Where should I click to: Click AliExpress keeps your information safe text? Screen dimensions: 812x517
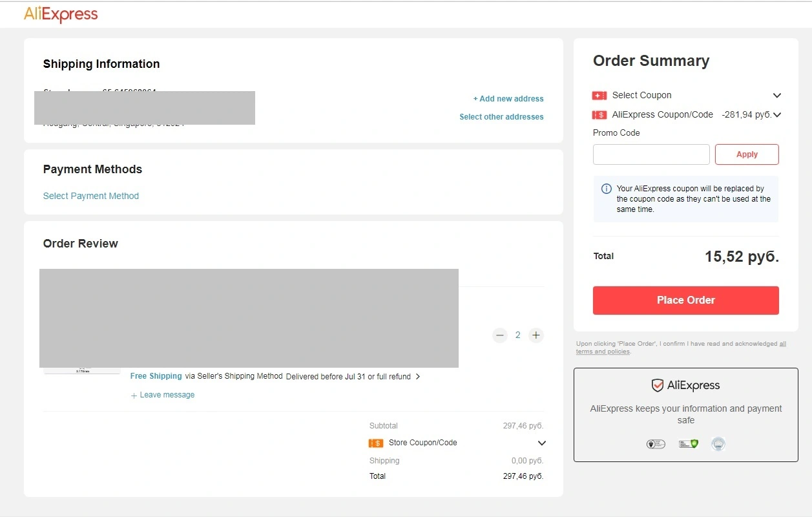686,414
